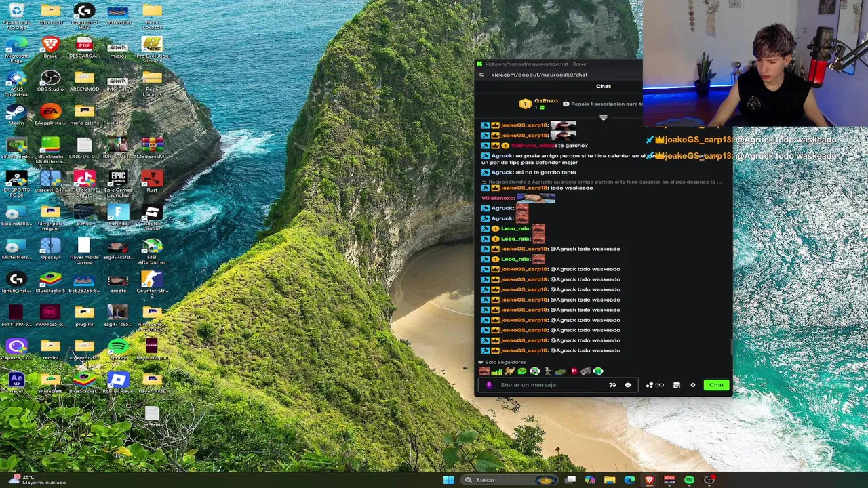Image resolution: width=868 pixels, height=488 pixels.
Task: Open the Roblox Studio desktop shortcut
Action: (x=152, y=217)
